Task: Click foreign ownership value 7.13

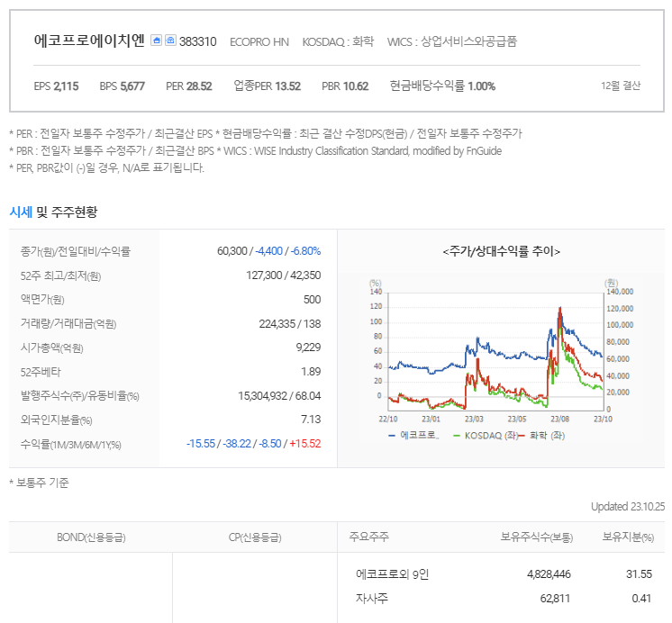Action: [311, 419]
